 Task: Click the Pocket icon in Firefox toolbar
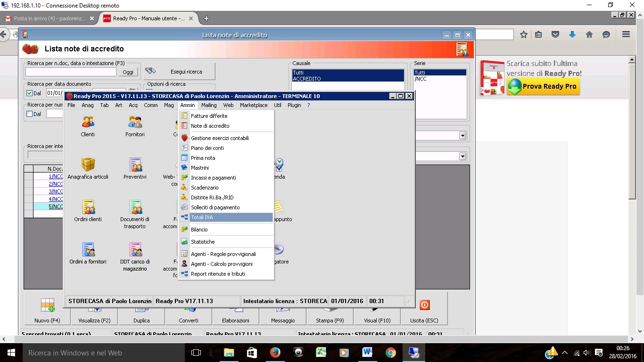[x=555, y=34]
